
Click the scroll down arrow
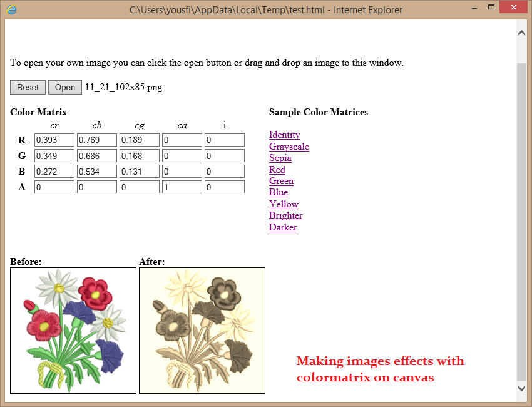pyautogui.click(x=521, y=388)
